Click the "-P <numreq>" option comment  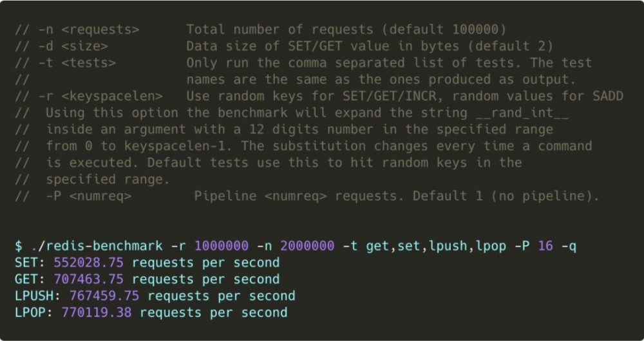click(89, 196)
